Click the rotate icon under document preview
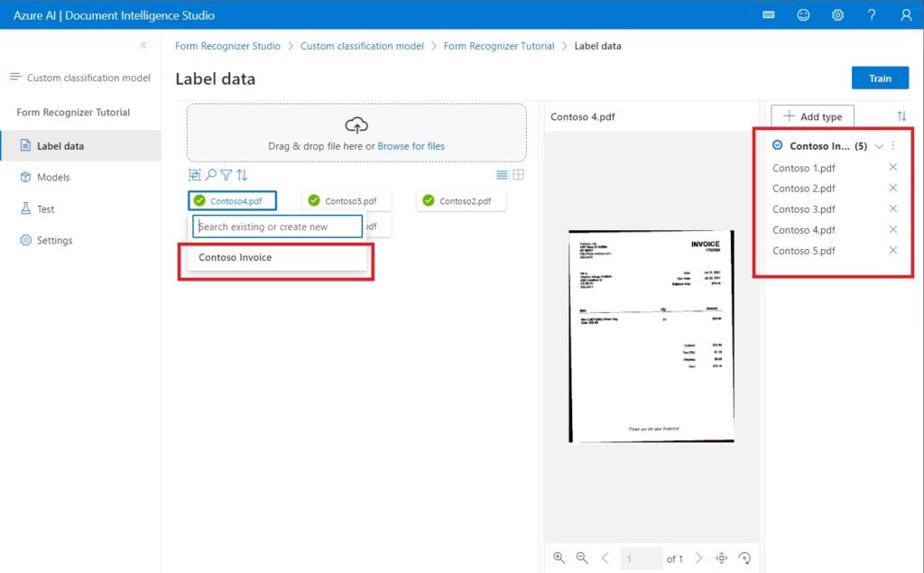Screen dimensions: 924x573 744,558
